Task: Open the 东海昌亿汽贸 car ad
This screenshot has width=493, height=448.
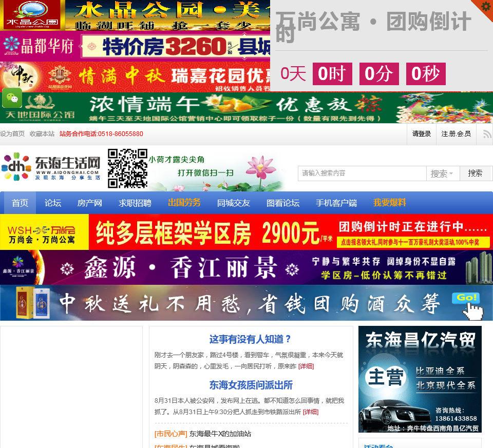Action: [x=420, y=379]
